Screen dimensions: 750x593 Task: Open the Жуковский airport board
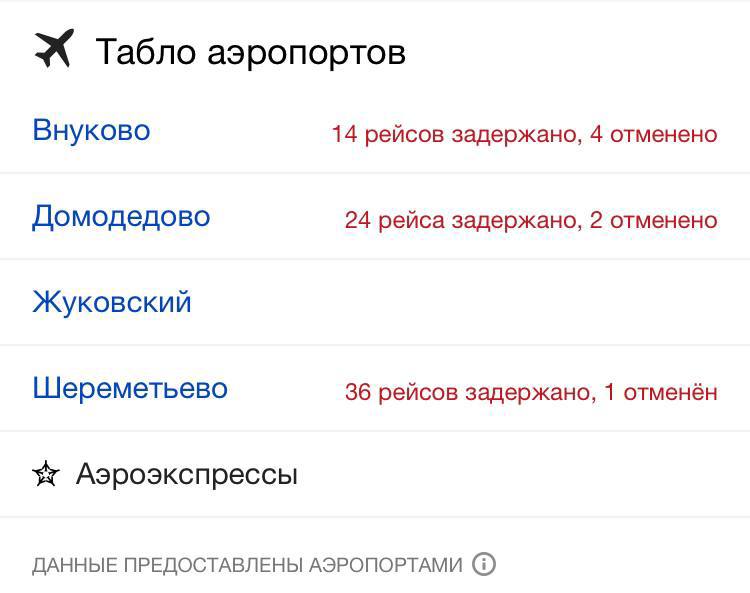click(112, 303)
